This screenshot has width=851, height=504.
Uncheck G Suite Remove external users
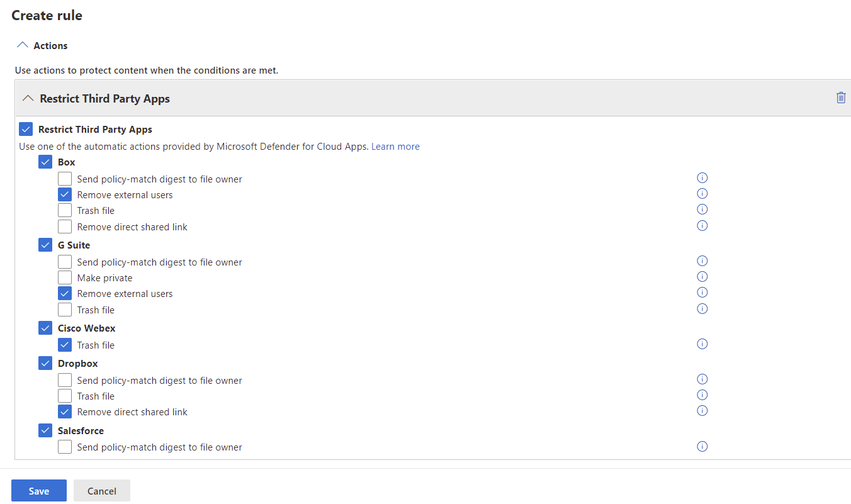(65, 293)
